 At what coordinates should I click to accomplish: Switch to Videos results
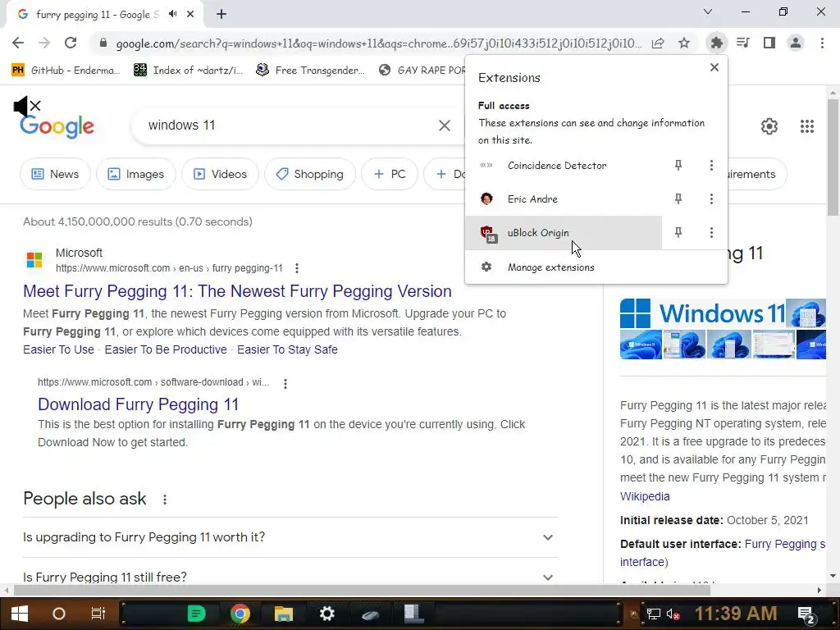coord(220,174)
